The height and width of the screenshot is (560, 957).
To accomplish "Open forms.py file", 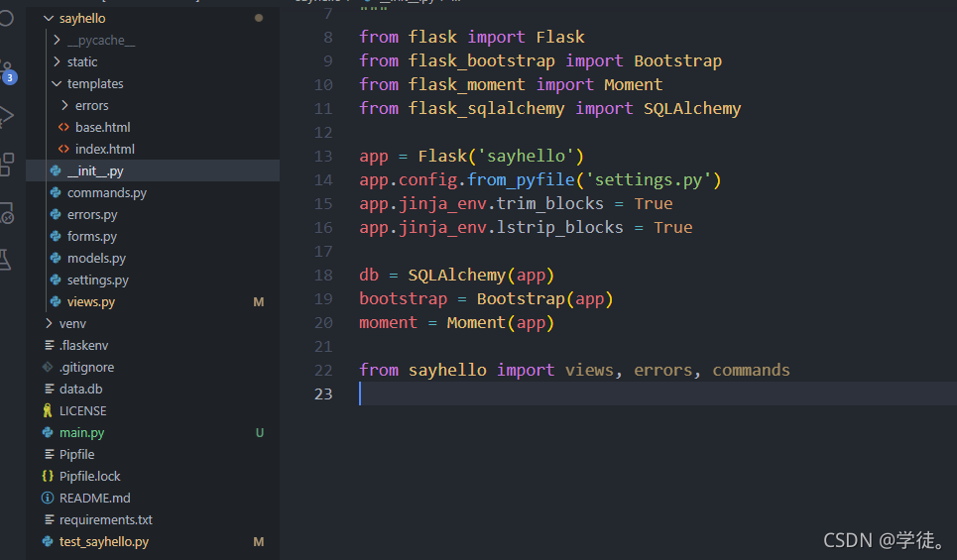I will [x=92, y=236].
